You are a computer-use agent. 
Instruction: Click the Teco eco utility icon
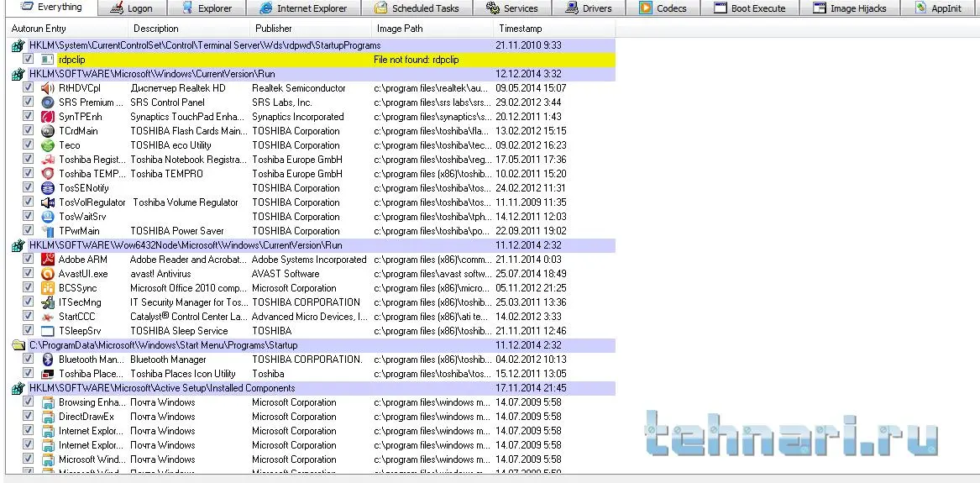pos(48,145)
